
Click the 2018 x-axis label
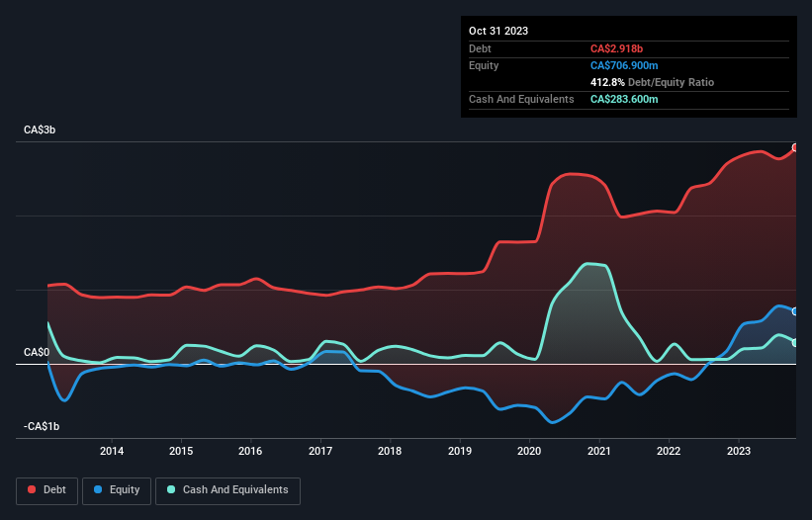click(x=390, y=451)
